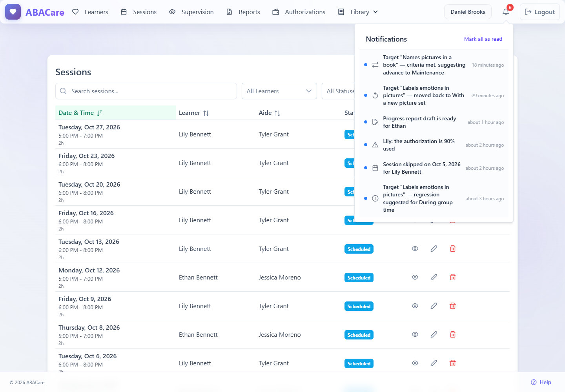Navigate to Supervision

[191, 12]
